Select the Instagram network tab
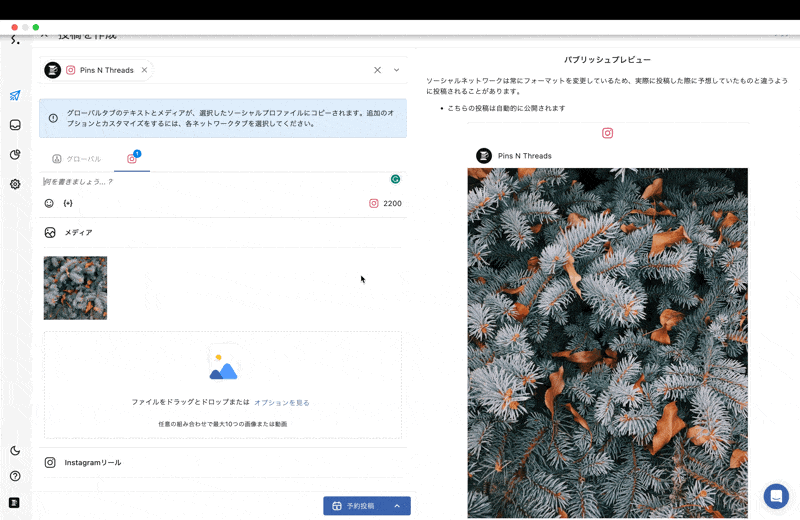 click(x=132, y=159)
